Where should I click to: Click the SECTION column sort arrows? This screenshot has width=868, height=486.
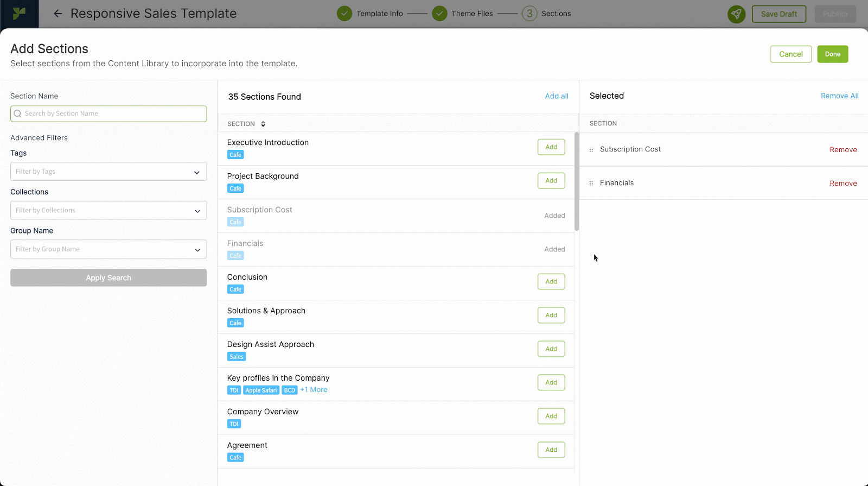pyautogui.click(x=263, y=124)
